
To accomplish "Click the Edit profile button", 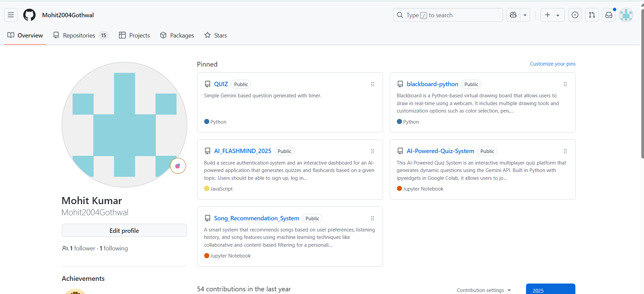I will [x=124, y=230].
